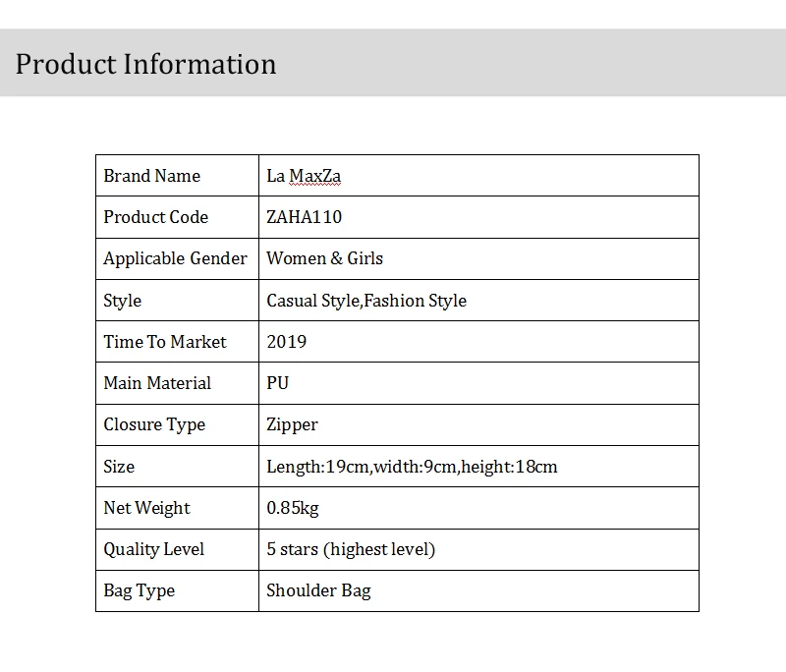Viewport: 786px width, 672px height.
Task: Select the Closure Type label cell
Action: tap(177, 424)
